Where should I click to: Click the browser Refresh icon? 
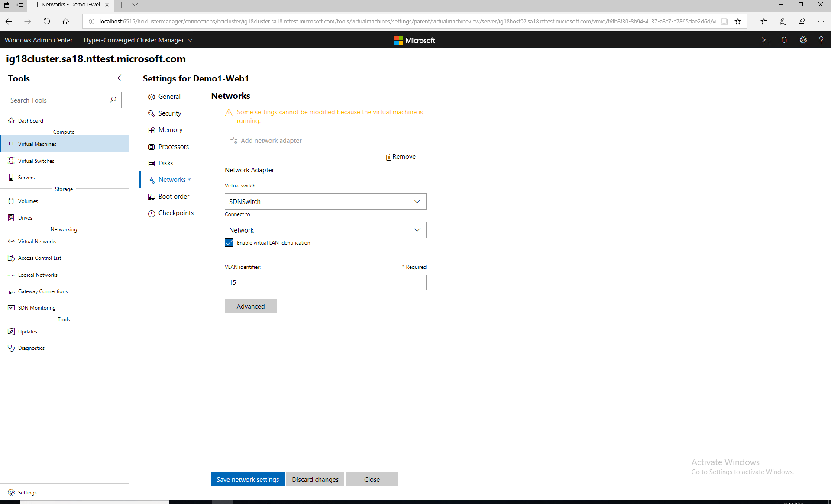(47, 21)
